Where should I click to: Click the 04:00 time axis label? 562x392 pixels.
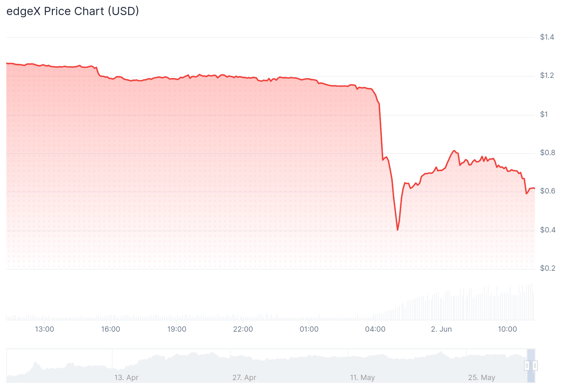coord(375,329)
